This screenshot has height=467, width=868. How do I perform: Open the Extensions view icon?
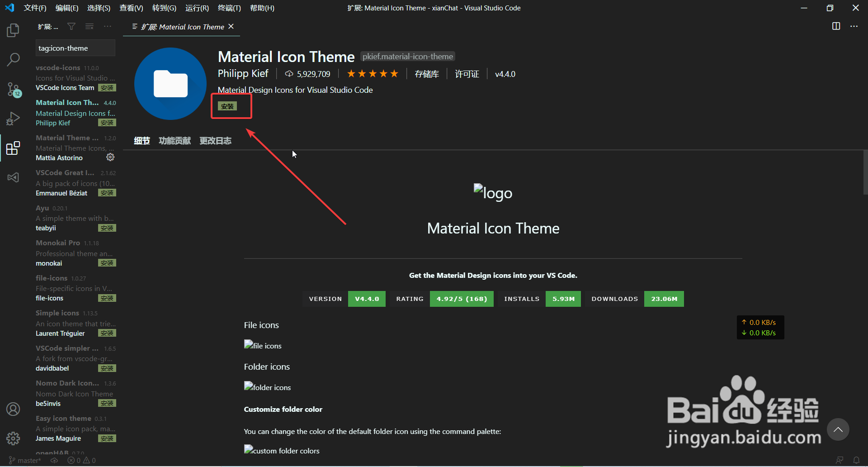(13, 148)
